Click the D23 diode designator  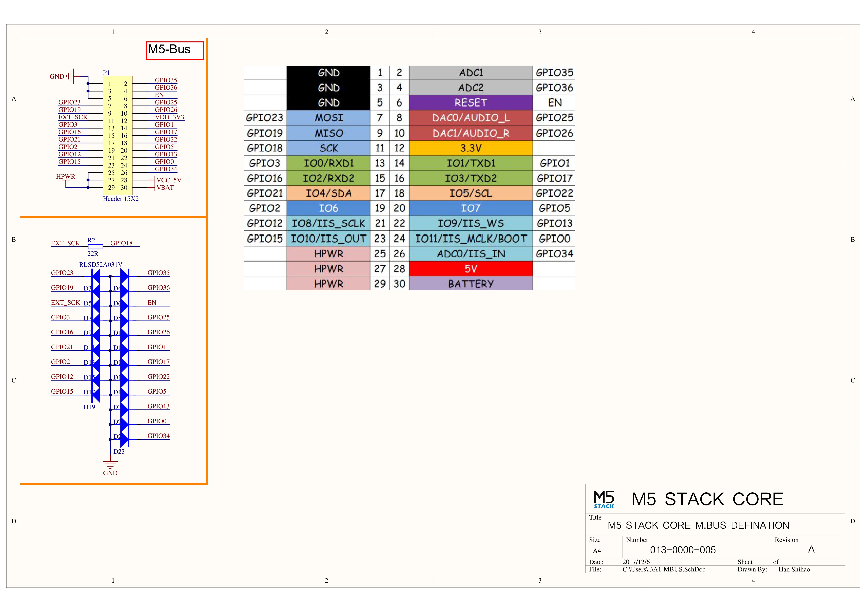pyautogui.click(x=119, y=452)
